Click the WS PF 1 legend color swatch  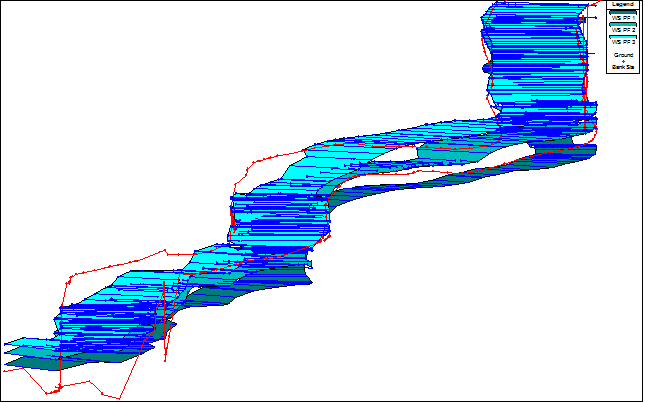click(x=622, y=11)
